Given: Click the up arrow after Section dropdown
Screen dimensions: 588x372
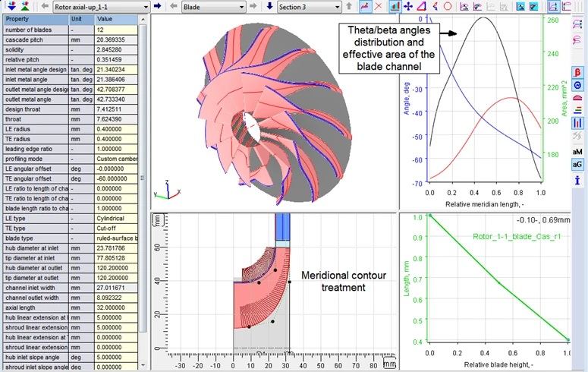Looking at the screenshot, I should 349,6.
